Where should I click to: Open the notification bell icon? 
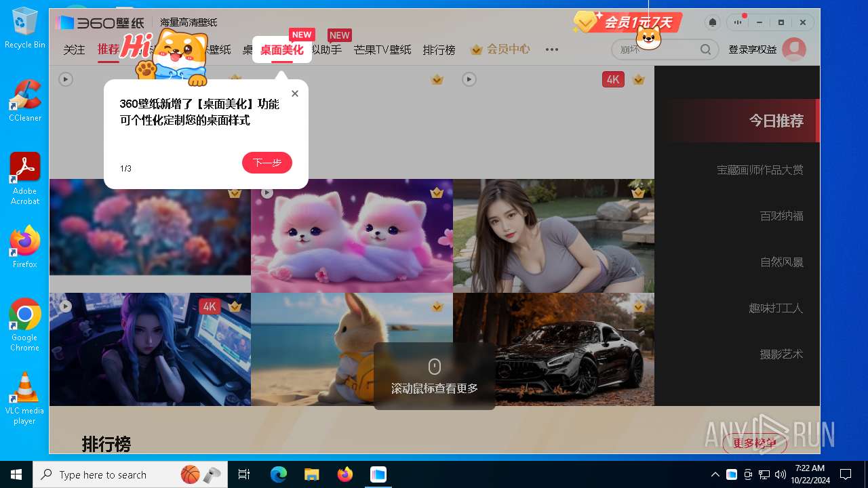[713, 22]
